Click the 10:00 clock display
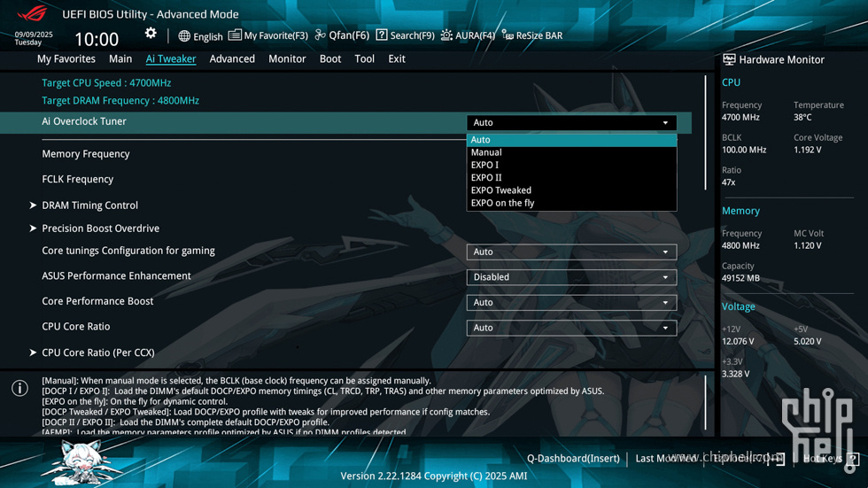This screenshot has height=488, width=868. click(x=97, y=39)
